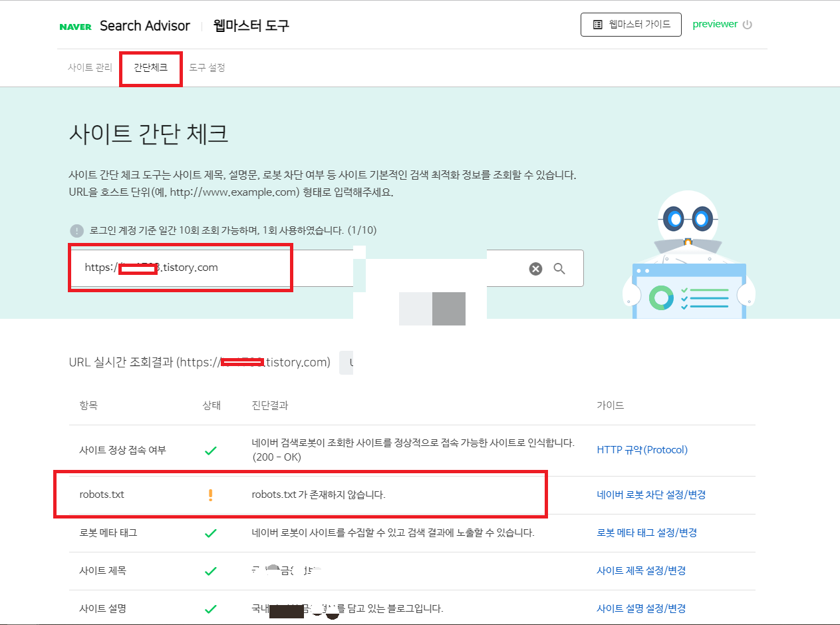Open the 도구 설정 tab
This screenshot has width=840, height=625.
pyautogui.click(x=207, y=68)
